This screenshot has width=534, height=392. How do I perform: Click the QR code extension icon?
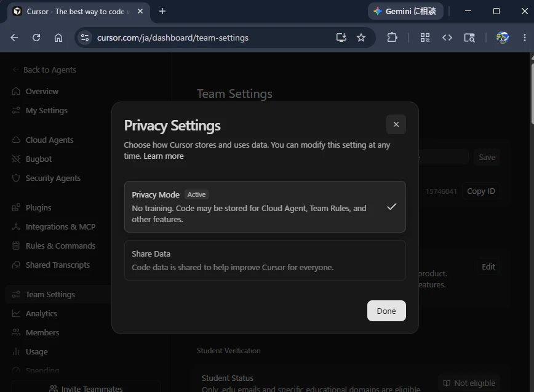click(424, 38)
